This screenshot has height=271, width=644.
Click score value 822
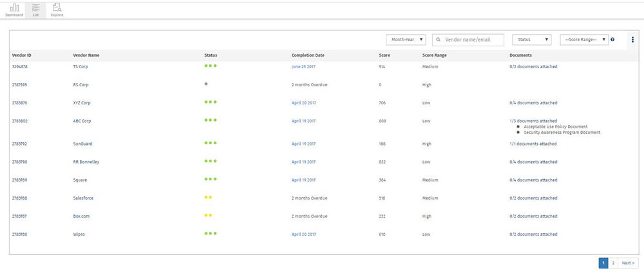click(383, 162)
